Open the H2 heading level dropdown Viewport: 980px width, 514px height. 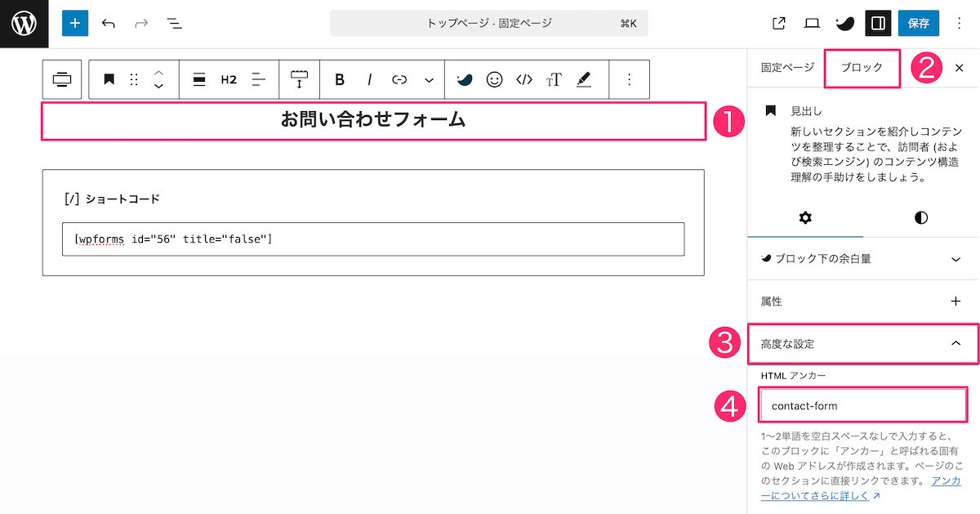point(229,79)
